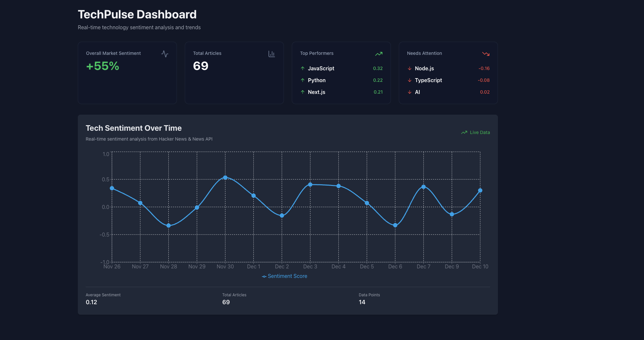The width and height of the screenshot is (644, 340).
Task: Click the TechPulse Dashboard title
Action: 137,14
